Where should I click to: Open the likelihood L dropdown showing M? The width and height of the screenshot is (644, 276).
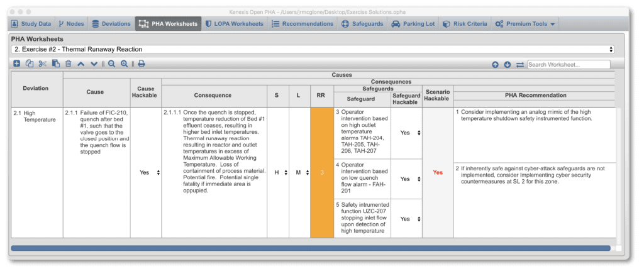tap(299, 172)
